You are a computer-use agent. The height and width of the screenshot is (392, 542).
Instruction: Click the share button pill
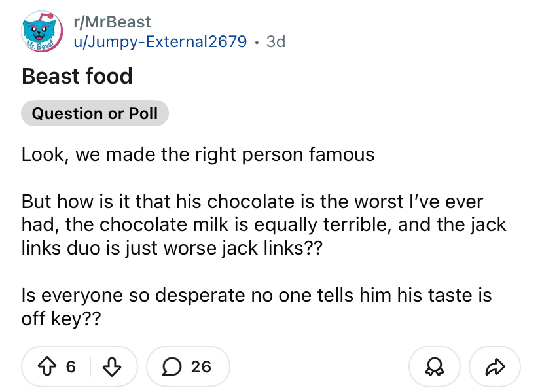495,366
